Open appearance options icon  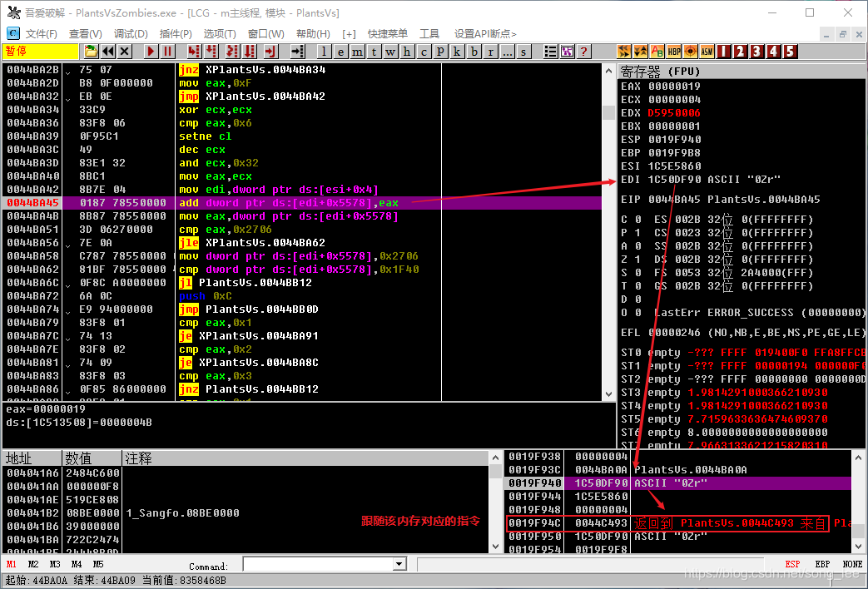(567, 52)
